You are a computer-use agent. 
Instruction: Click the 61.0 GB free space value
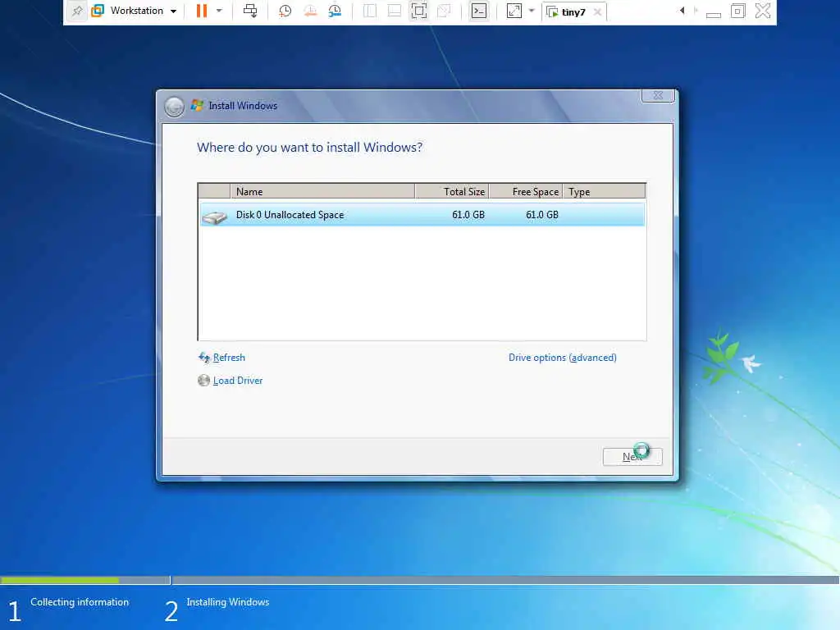pos(542,215)
